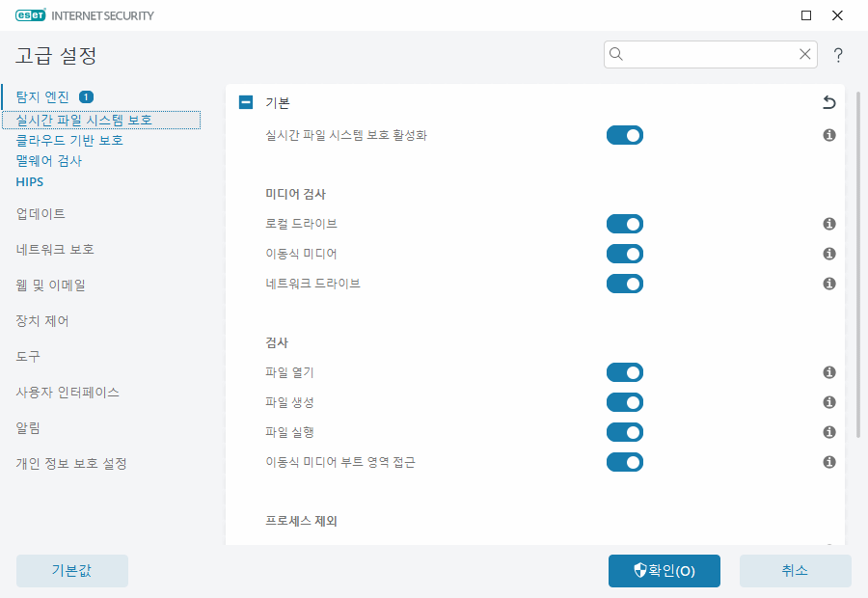Click info icon next to 이동식 미디어 부트 영역 접근
The height and width of the screenshot is (598, 868).
(x=828, y=462)
